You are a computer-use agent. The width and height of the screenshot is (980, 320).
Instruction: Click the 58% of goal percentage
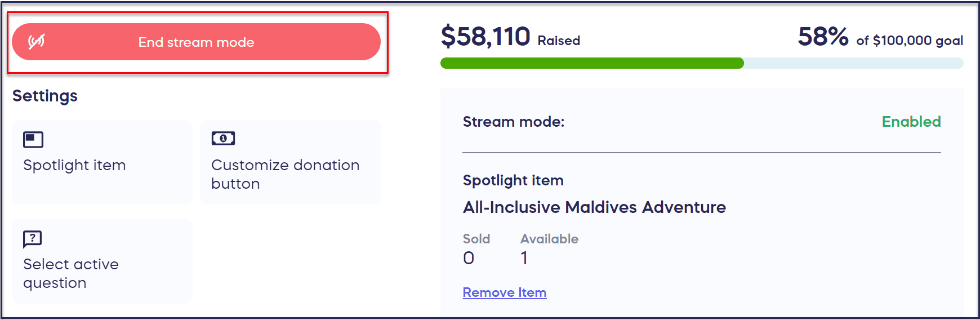click(823, 37)
